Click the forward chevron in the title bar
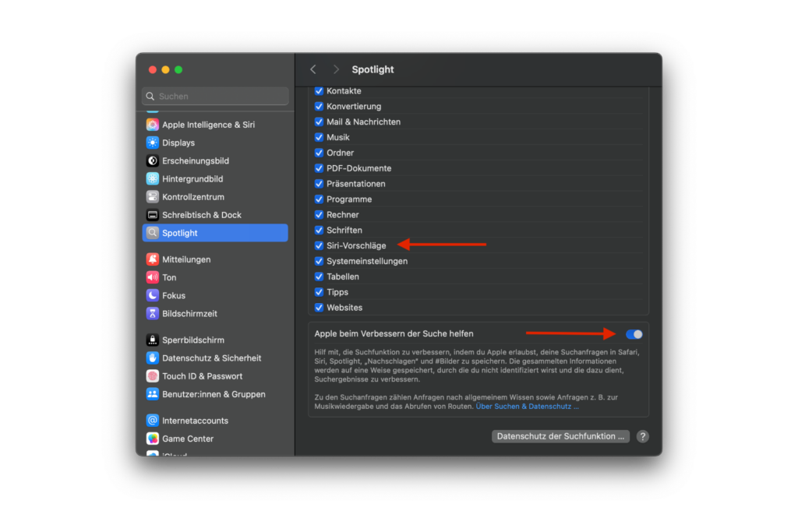Viewport: 798px width, 532px height. tap(336, 69)
